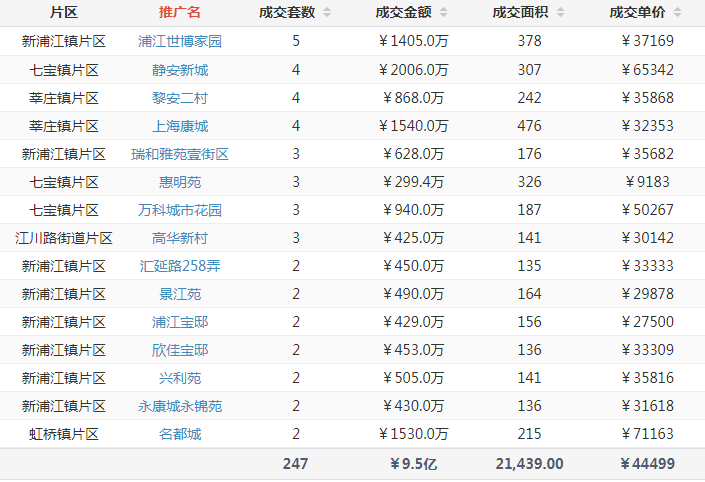Select 虹桥镇片区 cell
The height and width of the screenshot is (482, 705).
tap(63, 434)
